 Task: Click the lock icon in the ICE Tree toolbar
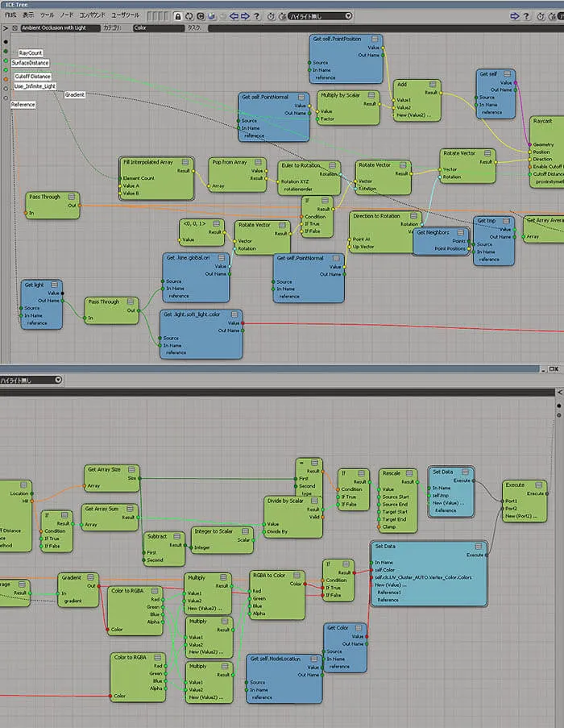click(x=177, y=16)
